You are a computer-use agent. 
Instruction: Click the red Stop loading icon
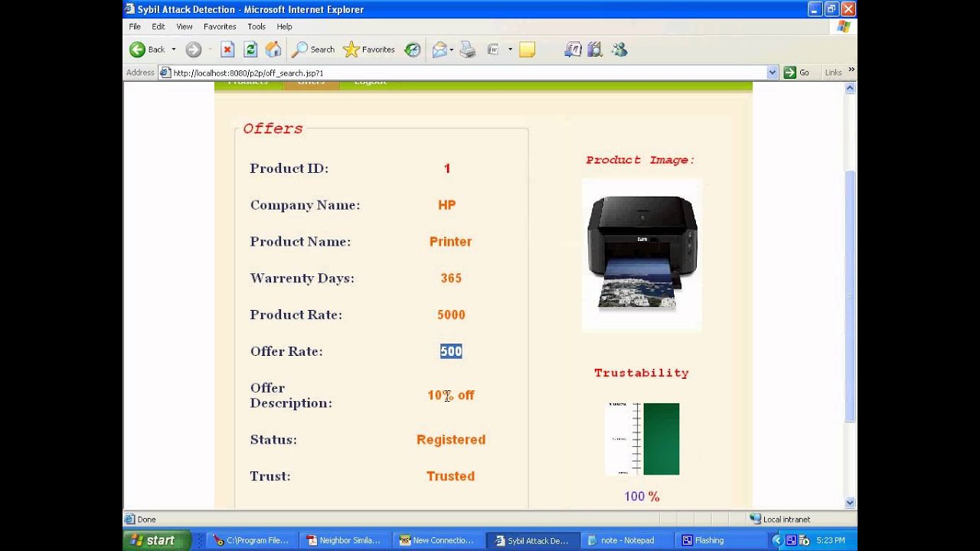tap(227, 50)
